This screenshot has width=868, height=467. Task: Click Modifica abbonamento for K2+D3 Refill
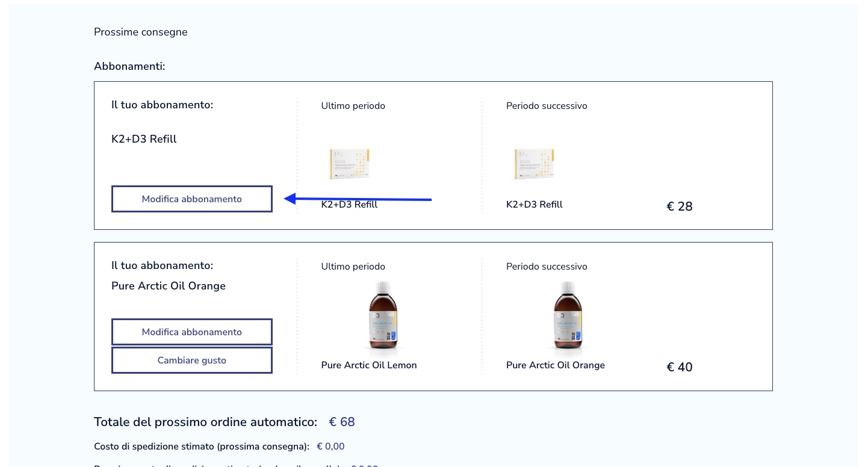(x=192, y=199)
